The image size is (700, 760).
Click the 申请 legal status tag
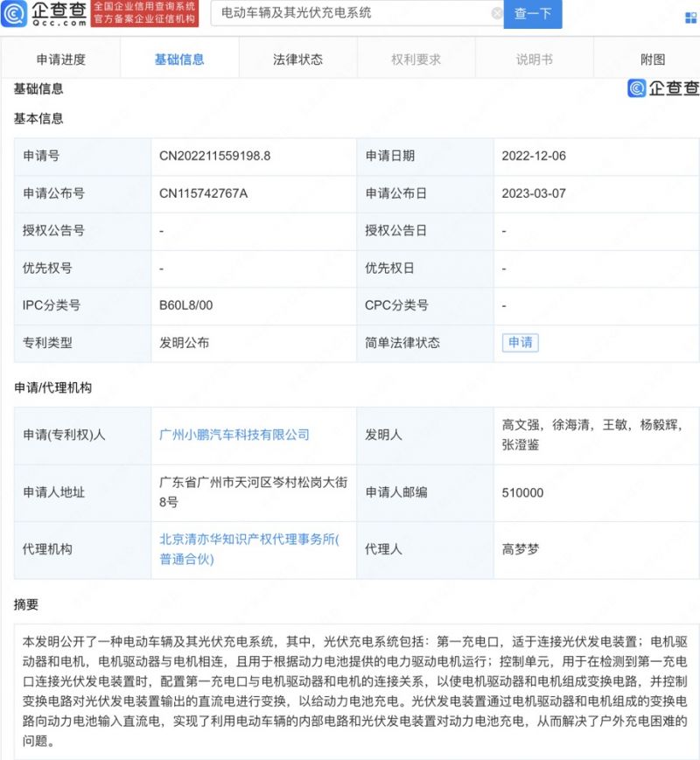tap(520, 343)
